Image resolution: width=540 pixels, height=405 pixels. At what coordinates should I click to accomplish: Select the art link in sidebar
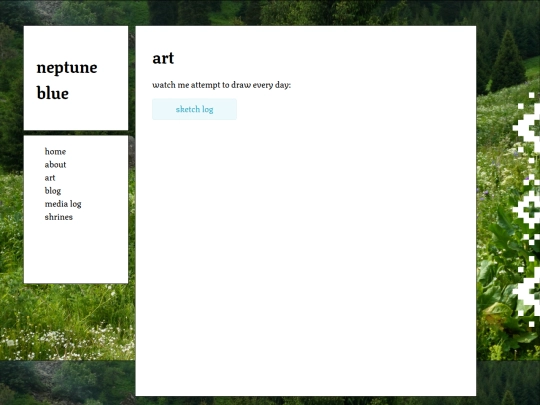tap(50, 178)
